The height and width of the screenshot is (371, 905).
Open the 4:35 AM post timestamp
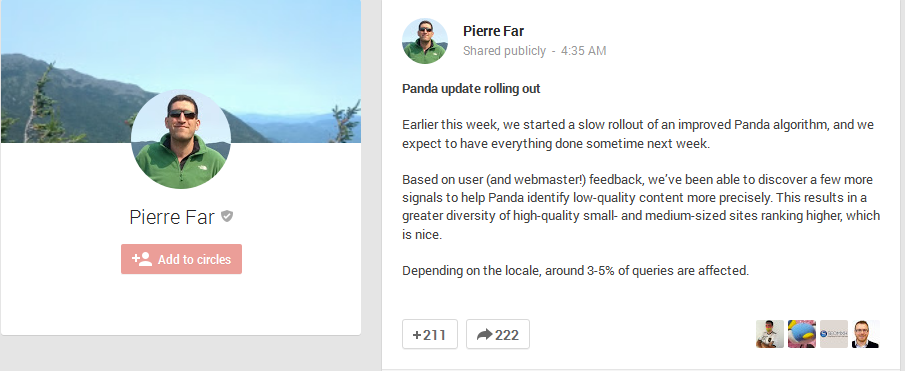[583, 51]
